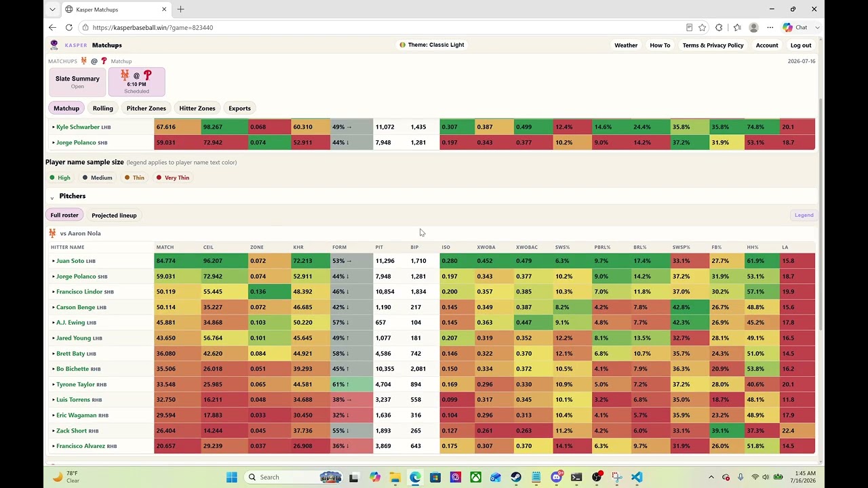
Task: Open the Exports tab
Action: click(x=239, y=108)
